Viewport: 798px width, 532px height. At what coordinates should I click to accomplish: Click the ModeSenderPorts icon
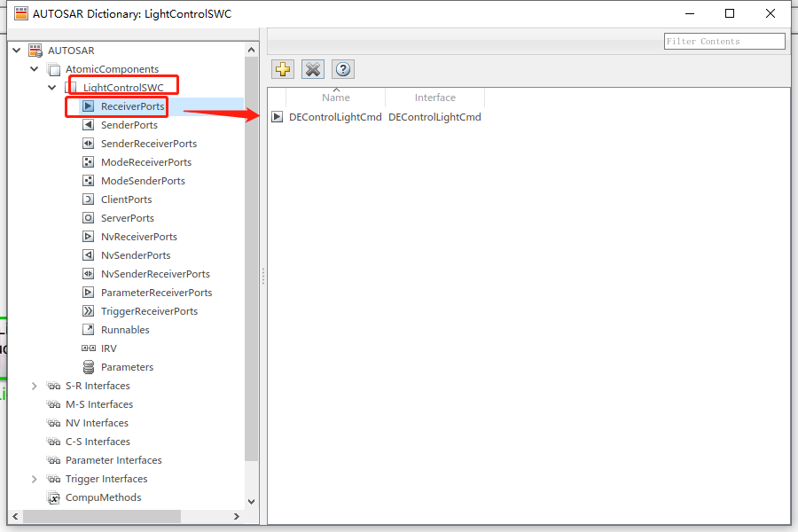pyautogui.click(x=88, y=181)
